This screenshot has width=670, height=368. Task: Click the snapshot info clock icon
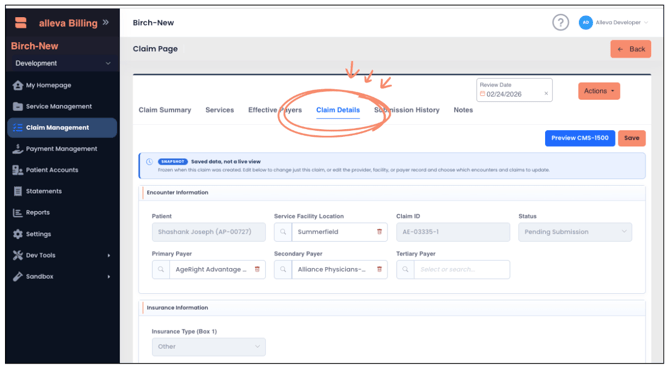click(149, 162)
